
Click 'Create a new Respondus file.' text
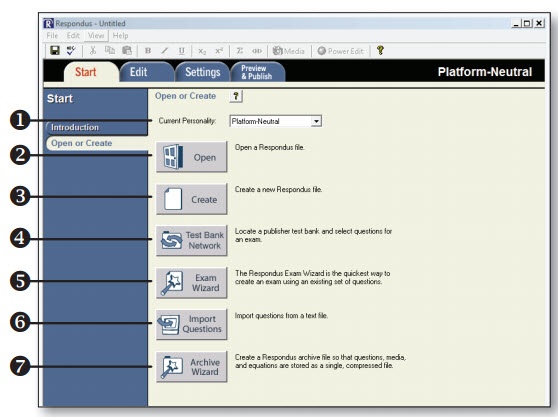[x=278, y=189]
